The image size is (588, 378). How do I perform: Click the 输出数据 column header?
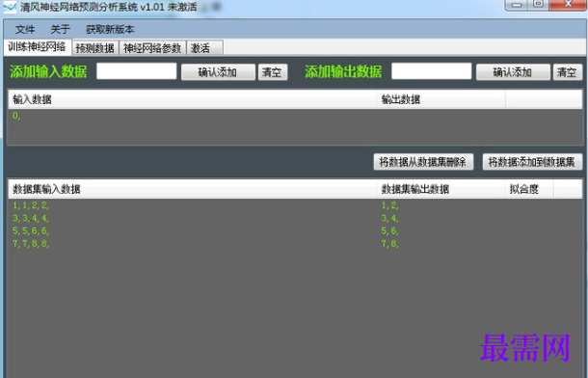(x=441, y=99)
